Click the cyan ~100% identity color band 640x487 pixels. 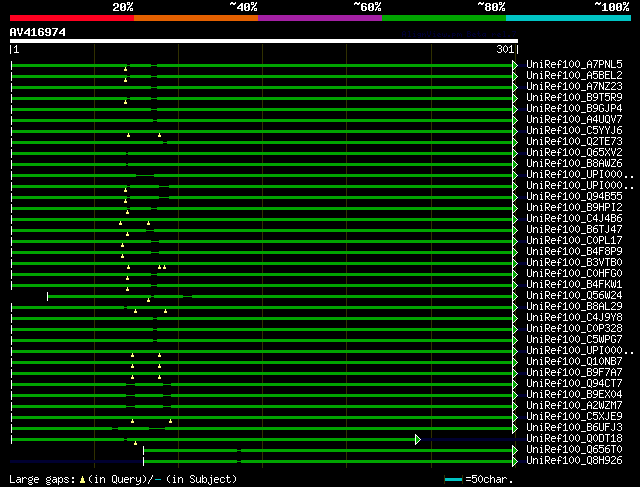click(568, 18)
